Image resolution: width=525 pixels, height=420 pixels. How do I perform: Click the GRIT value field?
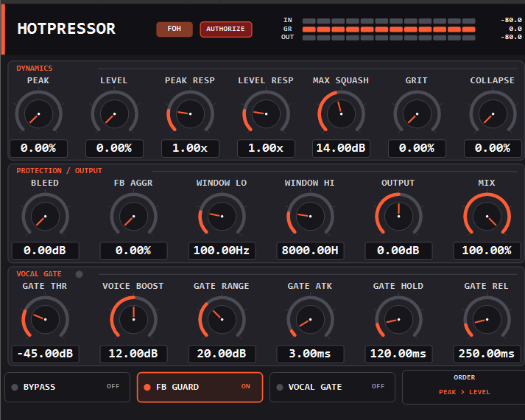pos(417,148)
